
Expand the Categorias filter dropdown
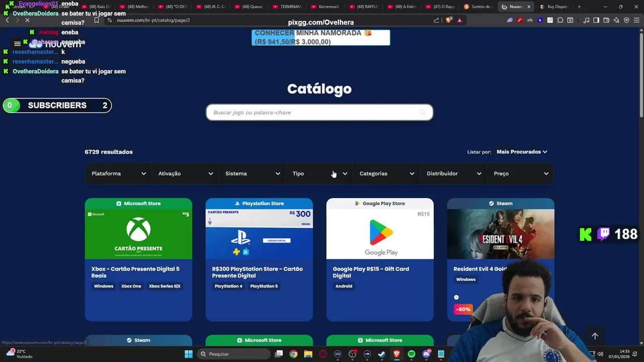click(386, 173)
